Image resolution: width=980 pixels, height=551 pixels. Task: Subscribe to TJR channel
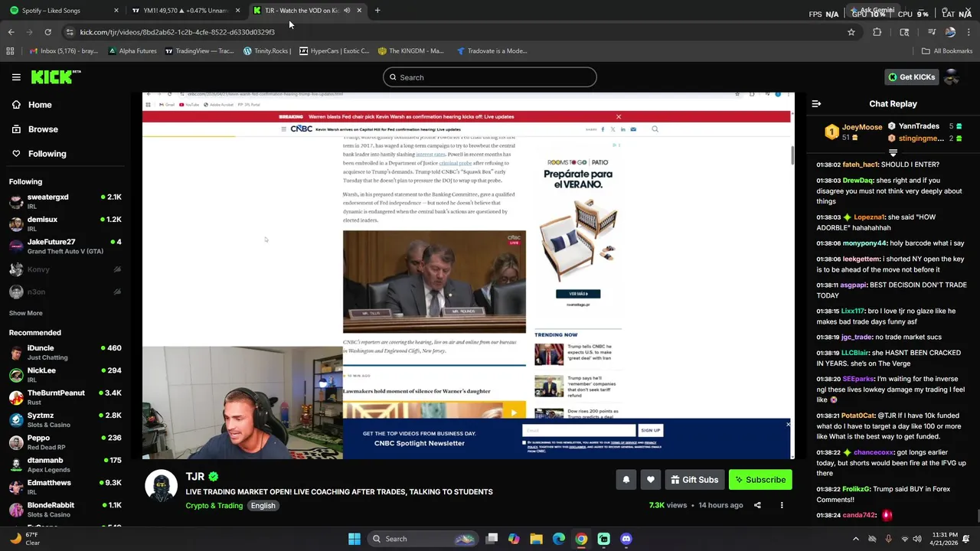pyautogui.click(x=760, y=480)
